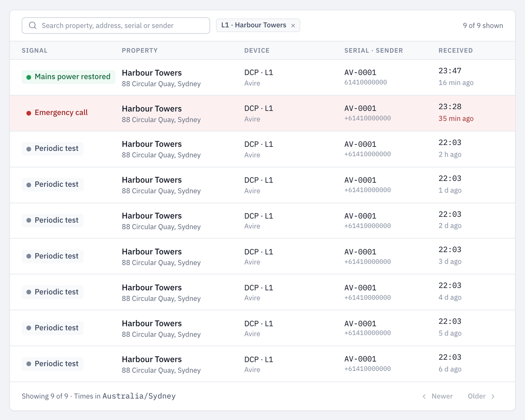The width and height of the screenshot is (525, 420).
Task: Click 88 Circular Quay address in Mains power row
Action: click(161, 84)
